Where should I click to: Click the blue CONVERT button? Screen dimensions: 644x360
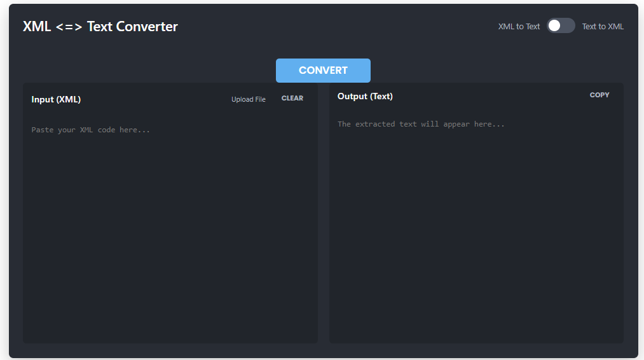pos(323,70)
